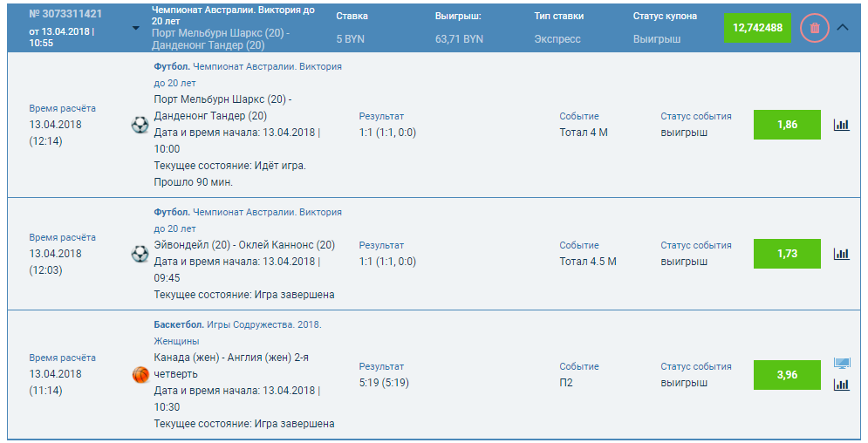Click the Ставка column header
Viewport: 868px width, 443px height.
[x=352, y=16]
